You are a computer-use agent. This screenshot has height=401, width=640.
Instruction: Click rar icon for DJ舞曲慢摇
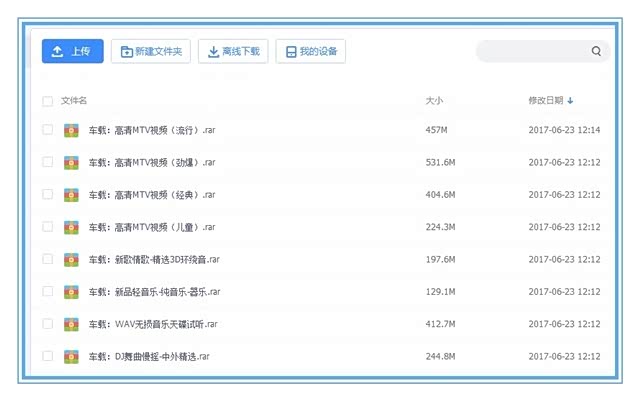click(71, 356)
